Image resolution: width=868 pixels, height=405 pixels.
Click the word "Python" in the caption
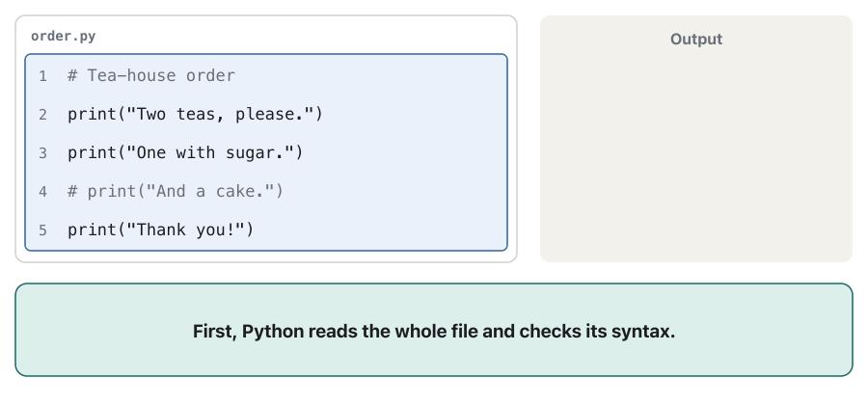pyautogui.click(x=273, y=332)
